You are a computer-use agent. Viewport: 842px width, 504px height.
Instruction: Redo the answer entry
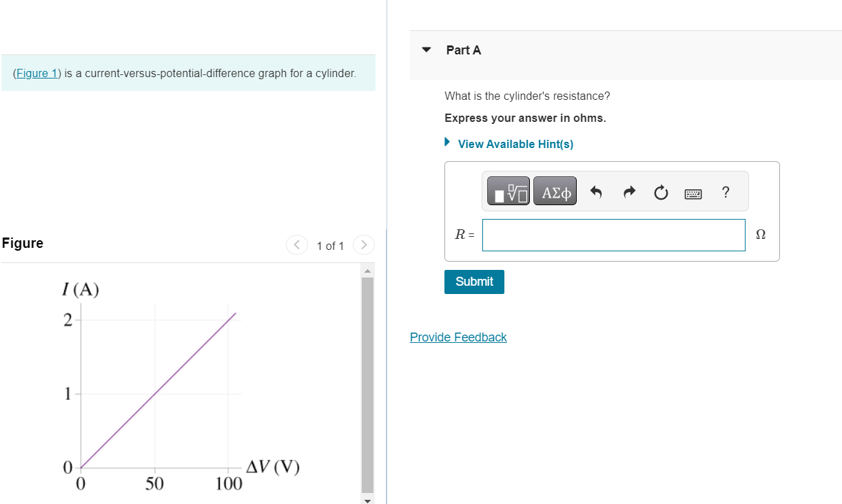(628, 193)
